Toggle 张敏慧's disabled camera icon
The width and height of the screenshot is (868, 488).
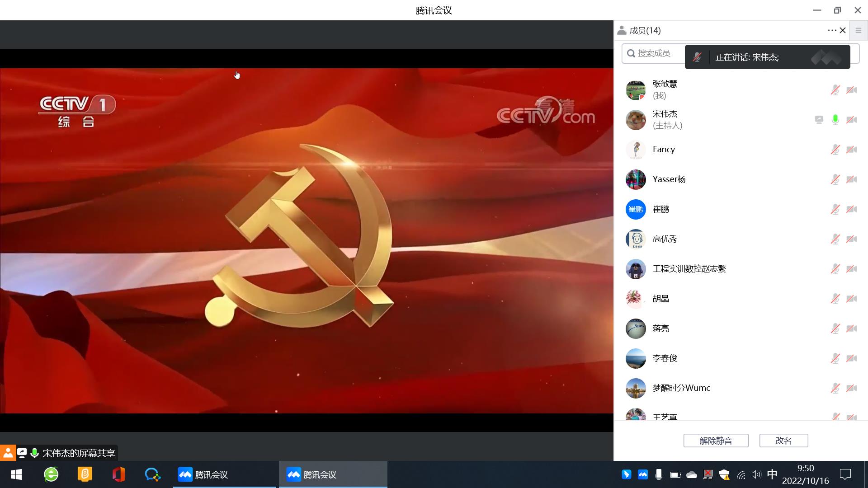coord(851,90)
